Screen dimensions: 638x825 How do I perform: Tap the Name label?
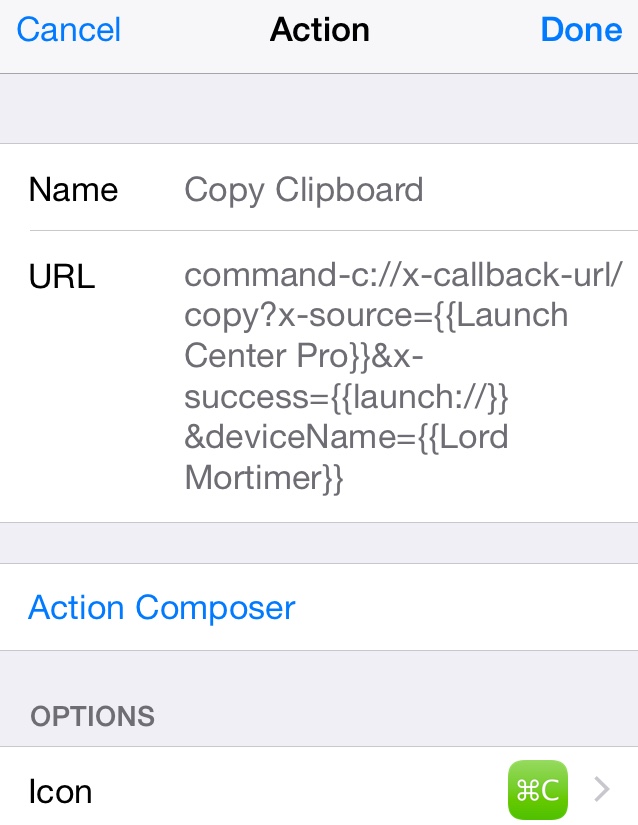(73, 190)
